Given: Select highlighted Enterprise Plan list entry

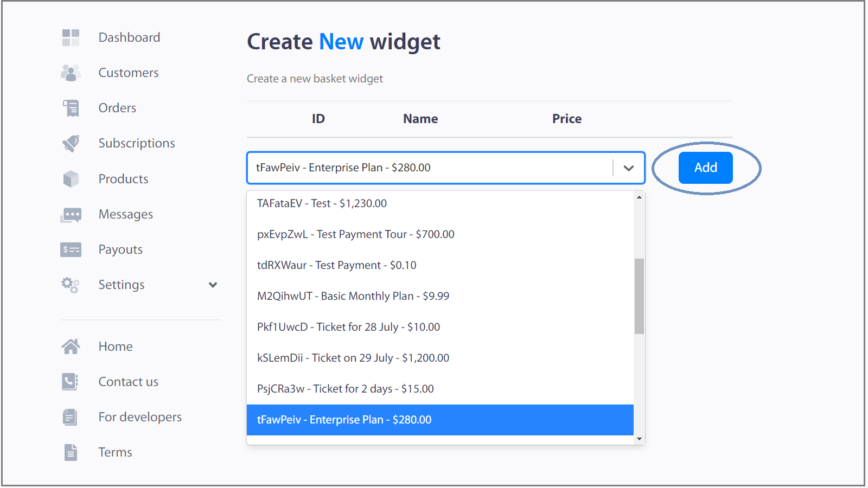Looking at the screenshot, I should click(x=344, y=420).
